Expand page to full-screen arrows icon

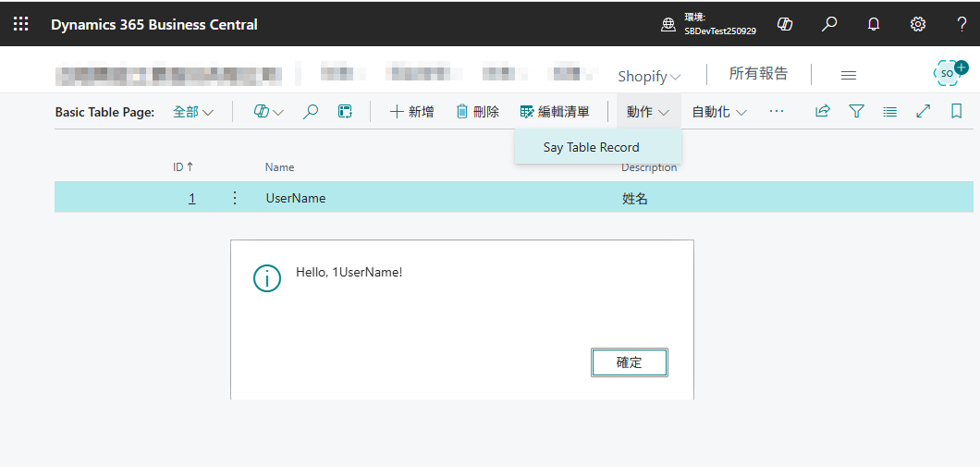click(x=923, y=111)
